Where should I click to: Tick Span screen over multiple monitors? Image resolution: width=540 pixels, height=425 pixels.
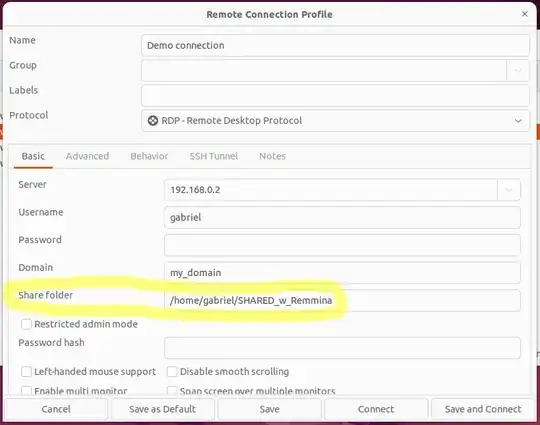click(172, 391)
